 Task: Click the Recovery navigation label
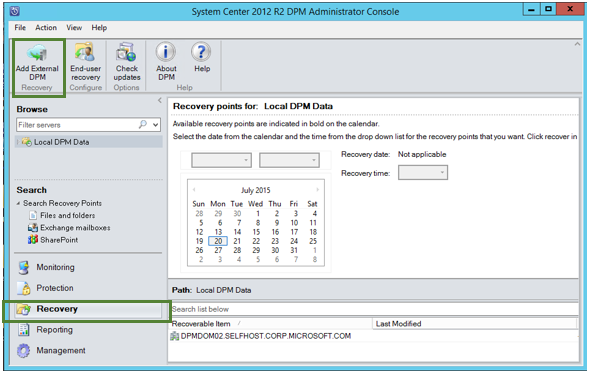point(57,309)
